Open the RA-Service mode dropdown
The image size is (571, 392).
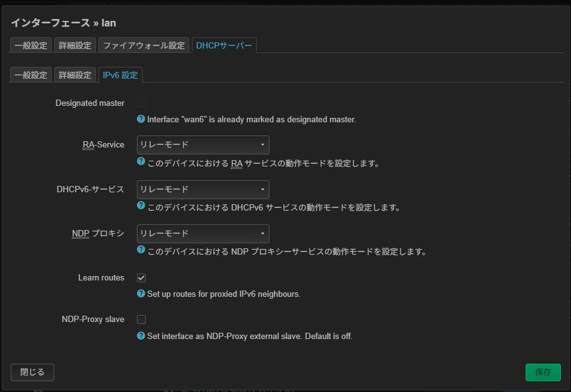[x=203, y=145]
